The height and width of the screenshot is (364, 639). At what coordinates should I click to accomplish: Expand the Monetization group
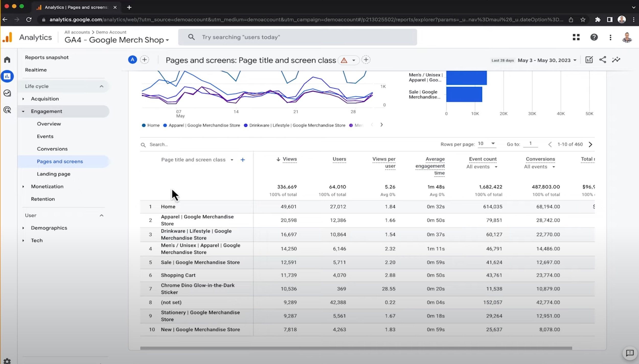point(23,187)
